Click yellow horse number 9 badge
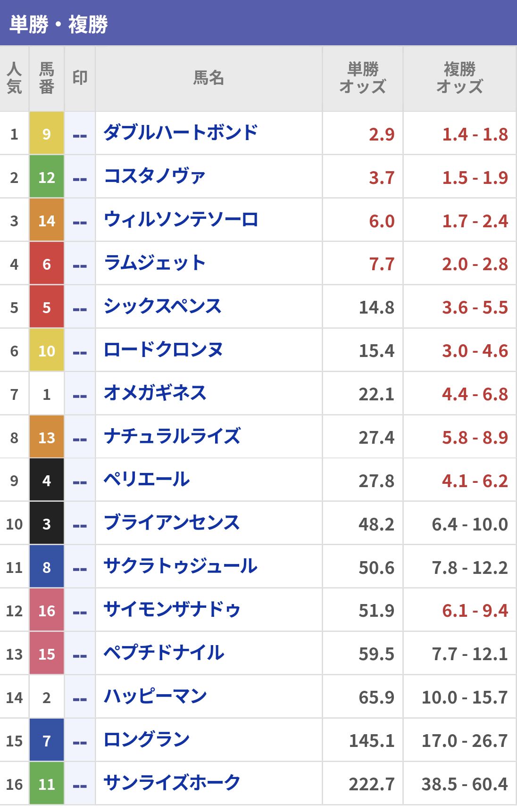Image resolution: width=517 pixels, height=812 pixels. [47, 134]
